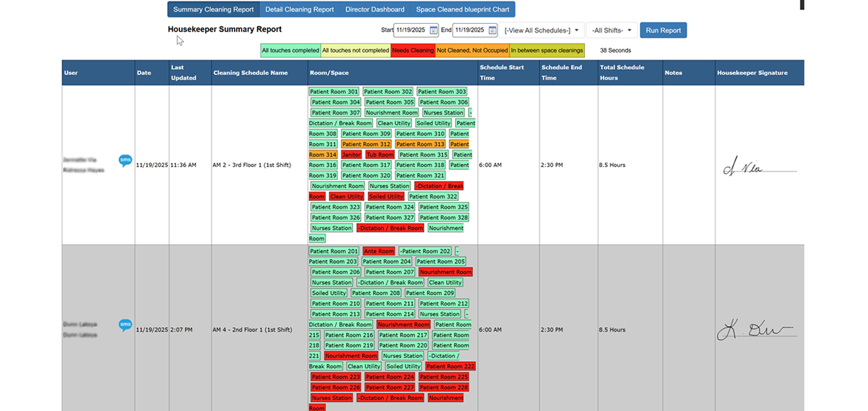Screen dimensions: 868x411
Task: Select the Summary Cleaning Report tab
Action: coord(213,9)
